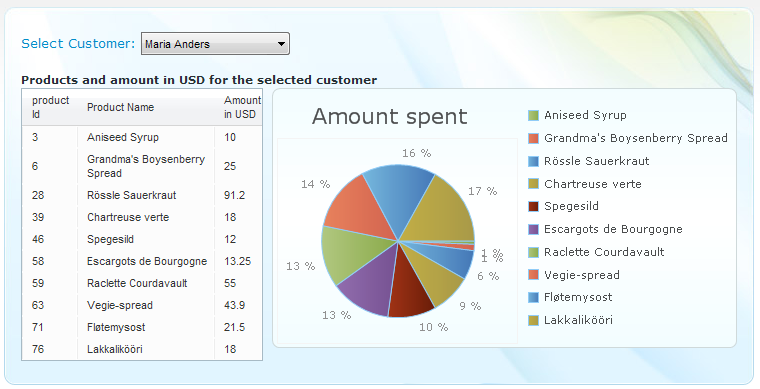760x389 pixels.
Task: Click the 10 % pie label
Action: 433,327
